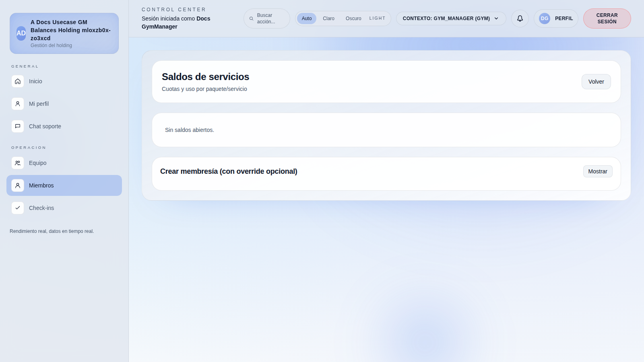Select the Equipo team icon

click(x=18, y=163)
